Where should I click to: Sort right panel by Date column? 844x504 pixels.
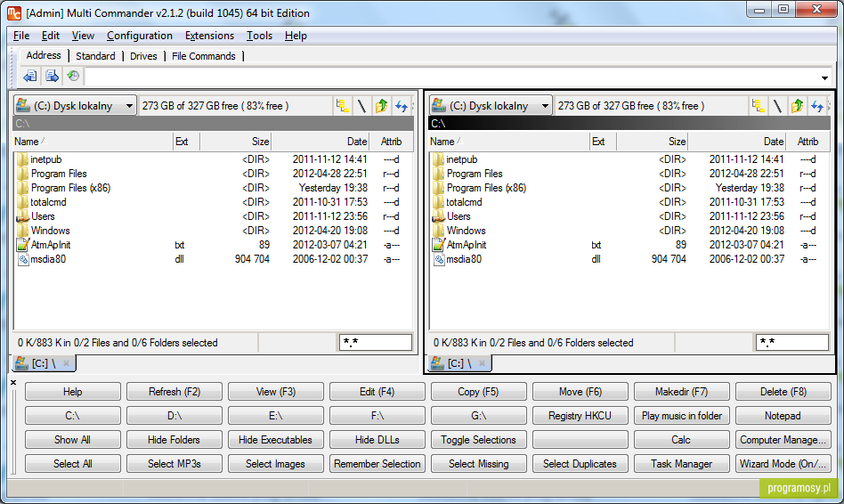coord(736,142)
